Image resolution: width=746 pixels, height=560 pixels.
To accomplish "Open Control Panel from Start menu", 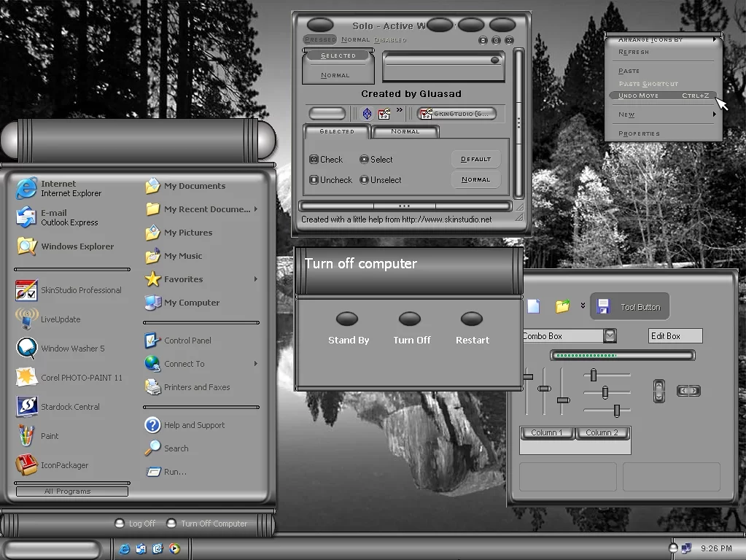I will [187, 341].
